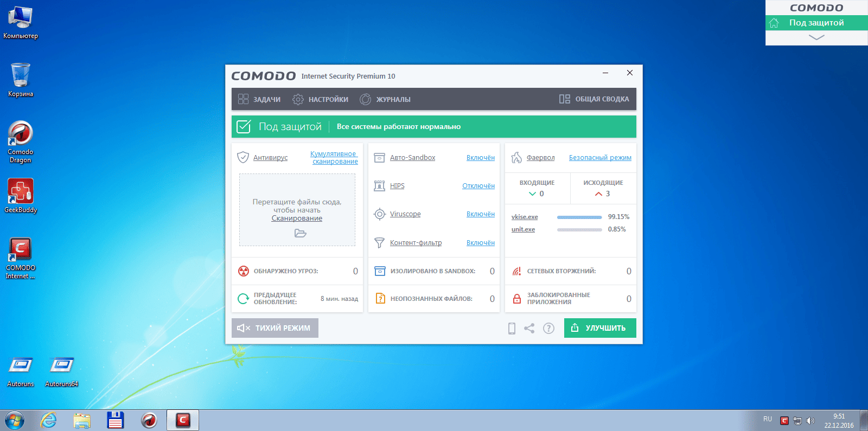
Task: Open the Задачи tasks menu
Action: pos(259,99)
